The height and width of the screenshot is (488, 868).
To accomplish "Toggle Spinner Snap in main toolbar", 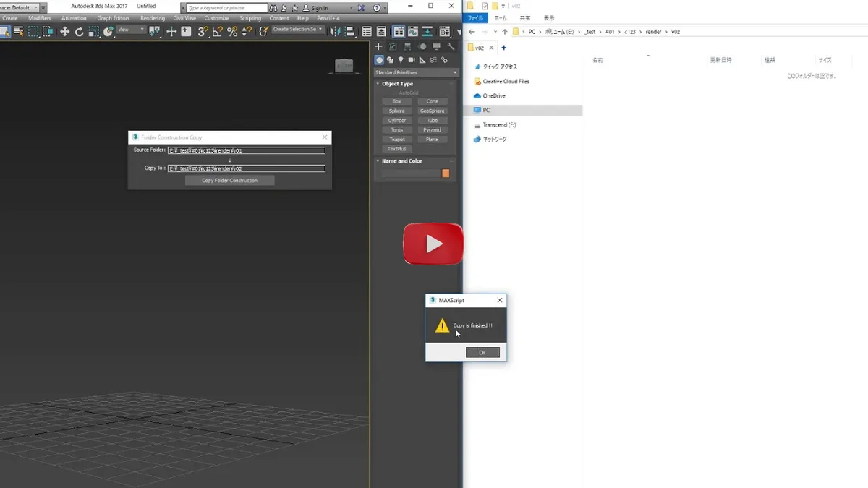I will [246, 31].
